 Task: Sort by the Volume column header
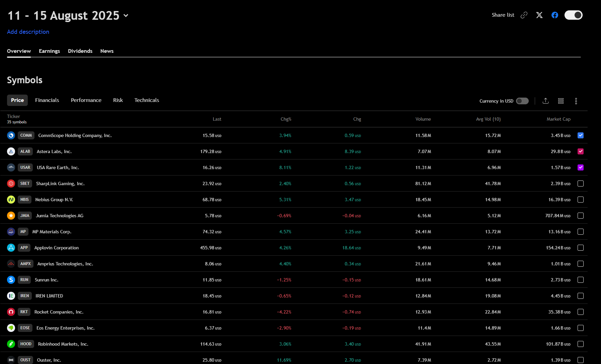(x=423, y=119)
